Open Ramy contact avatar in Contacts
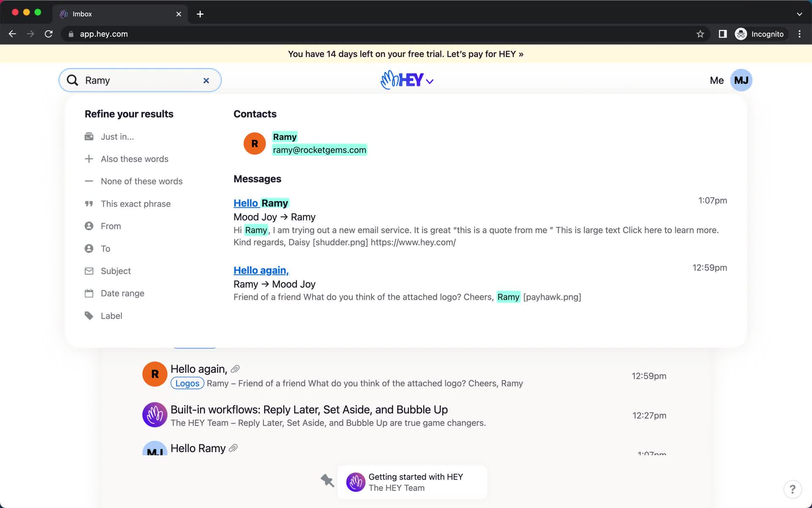This screenshot has width=812, height=508. point(255,144)
